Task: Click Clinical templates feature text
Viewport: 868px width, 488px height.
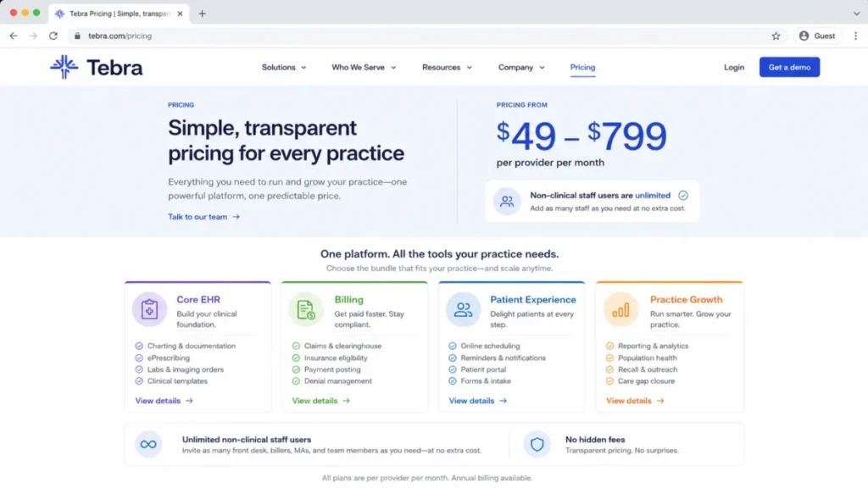Action: coord(177,381)
